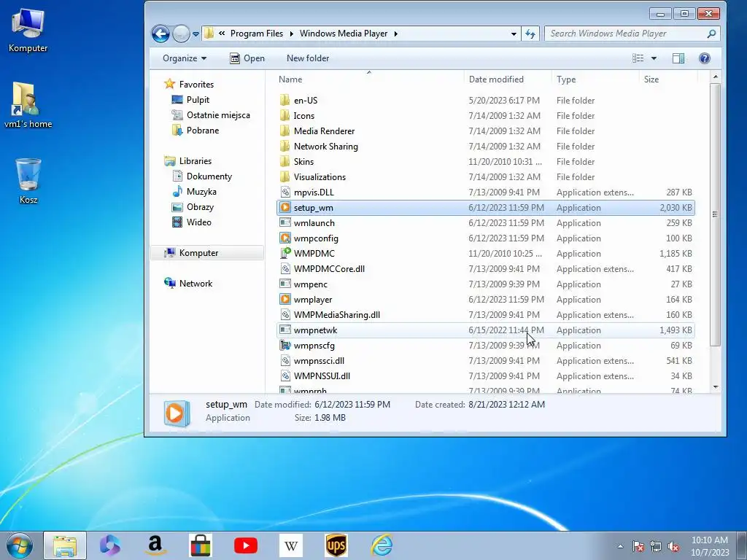Click the file list scroll down arrow

[715, 388]
